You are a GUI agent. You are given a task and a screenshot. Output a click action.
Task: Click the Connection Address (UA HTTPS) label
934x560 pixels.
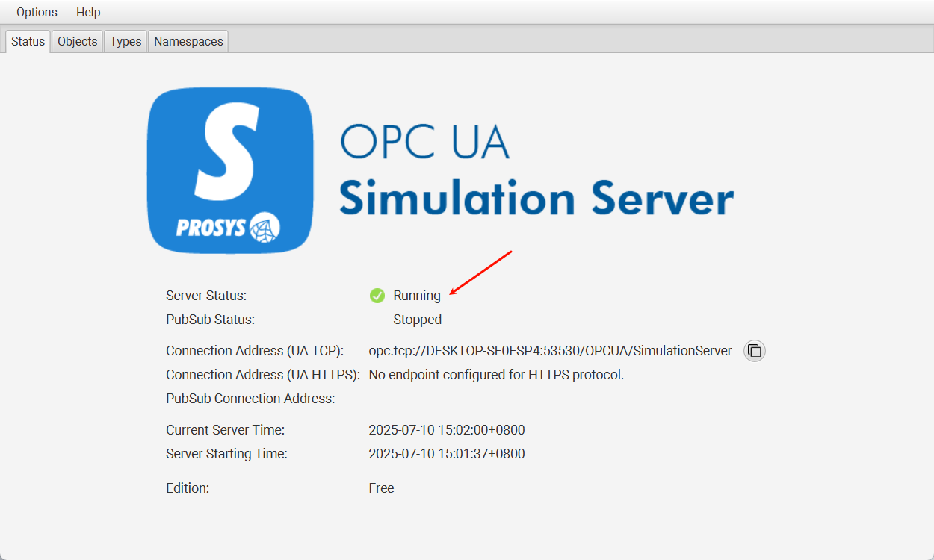[x=263, y=375]
